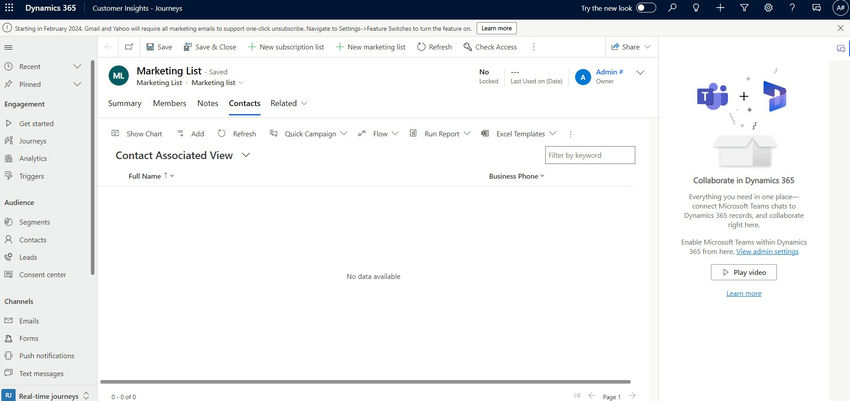The height and width of the screenshot is (401, 850).
Task: Switch to the Members tab
Action: [x=169, y=104]
